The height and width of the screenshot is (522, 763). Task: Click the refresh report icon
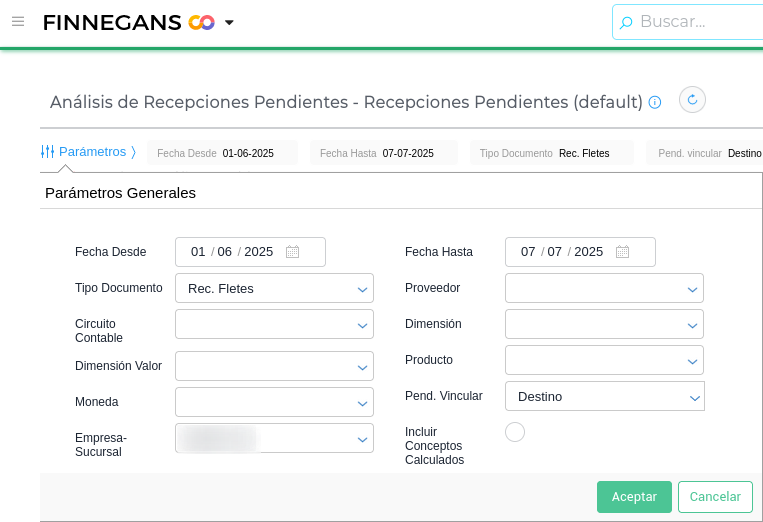click(x=692, y=100)
